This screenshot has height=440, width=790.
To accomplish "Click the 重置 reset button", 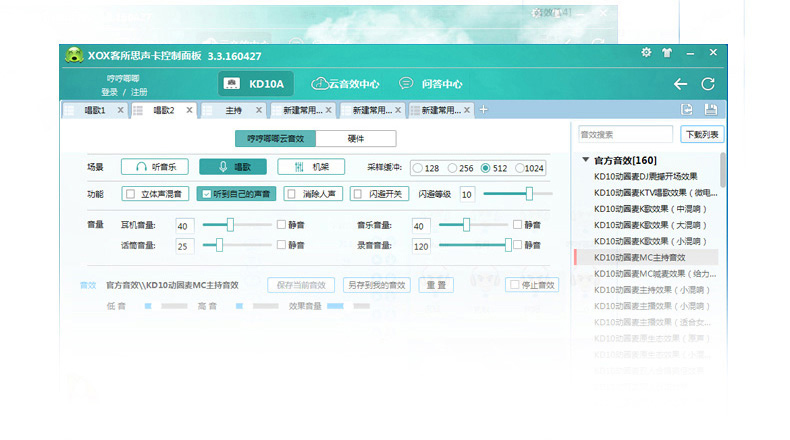I will point(436,285).
